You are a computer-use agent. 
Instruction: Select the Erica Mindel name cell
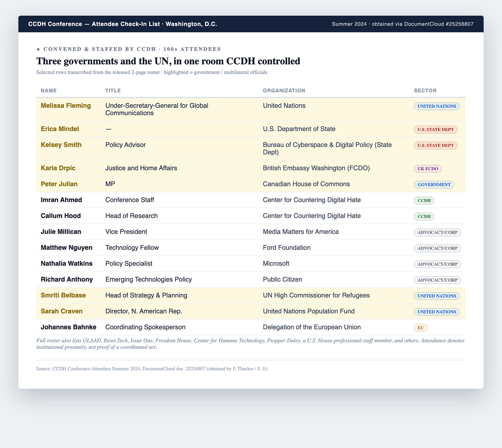[60, 129]
